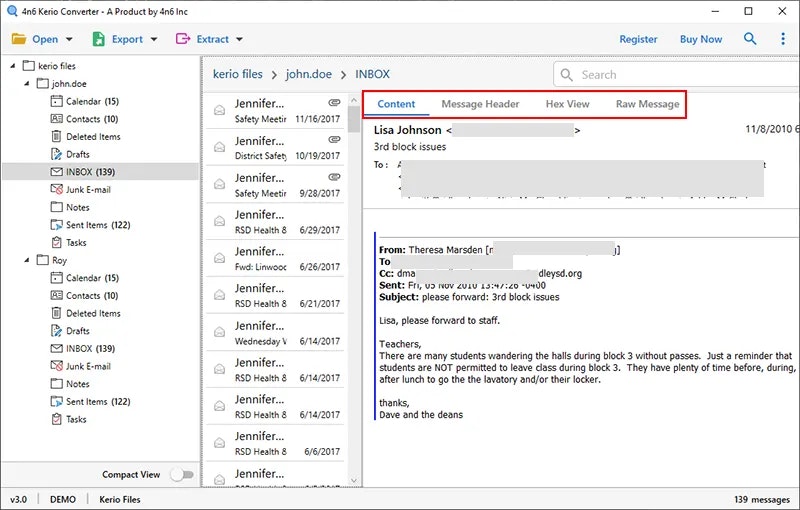This screenshot has height=510, width=800.
Task: Open Jennifer email dated 6/29/2017
Action: [276, 222]
